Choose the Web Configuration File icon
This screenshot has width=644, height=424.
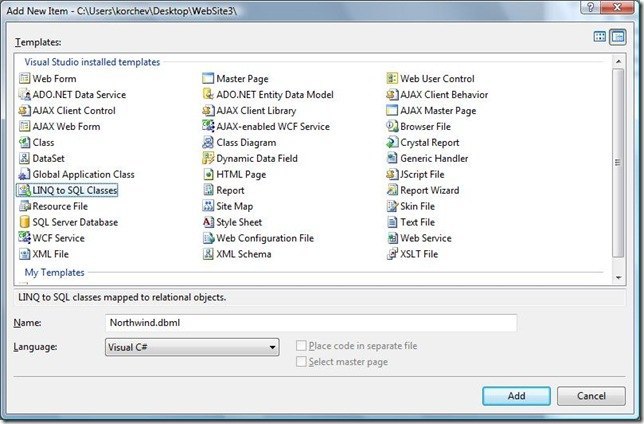[208, 238]
